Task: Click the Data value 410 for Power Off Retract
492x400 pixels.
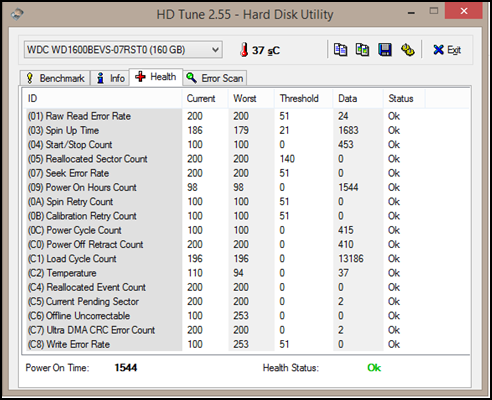Action: tap(346, 245)
